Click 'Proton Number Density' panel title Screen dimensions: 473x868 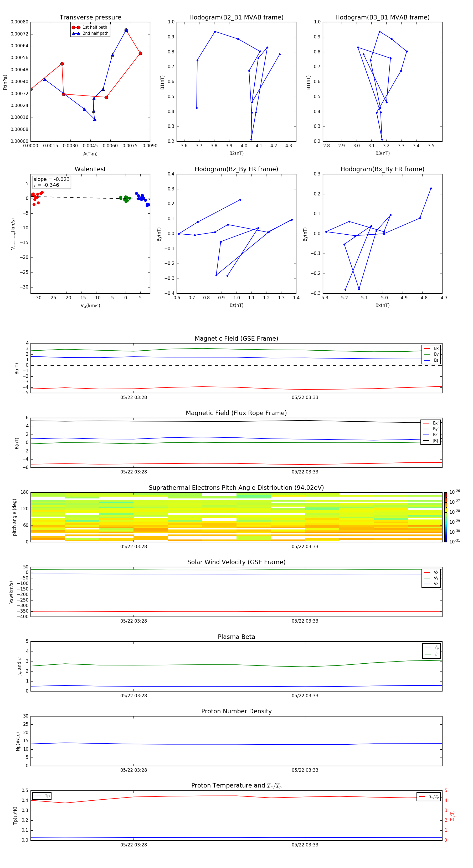click(236, 711)
